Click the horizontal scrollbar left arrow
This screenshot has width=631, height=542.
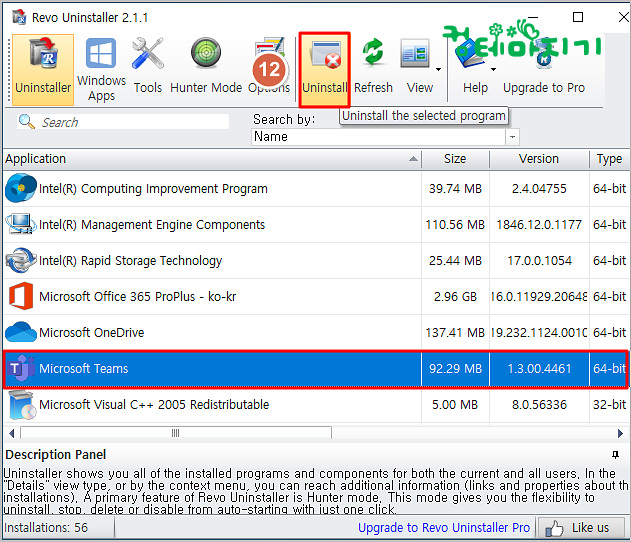coord(11,433)
